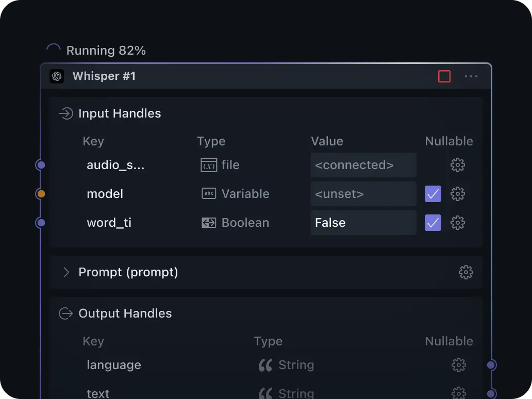Click the String quote icon beside text output

tap(265, 393)
